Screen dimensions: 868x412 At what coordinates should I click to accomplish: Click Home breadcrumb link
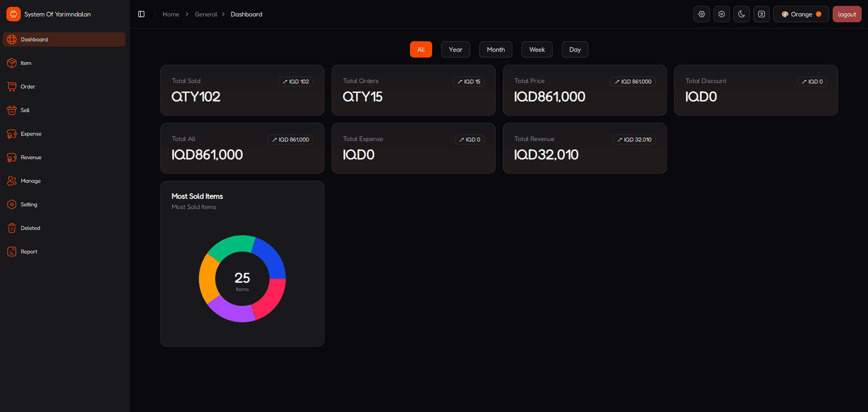click(171, 14)
